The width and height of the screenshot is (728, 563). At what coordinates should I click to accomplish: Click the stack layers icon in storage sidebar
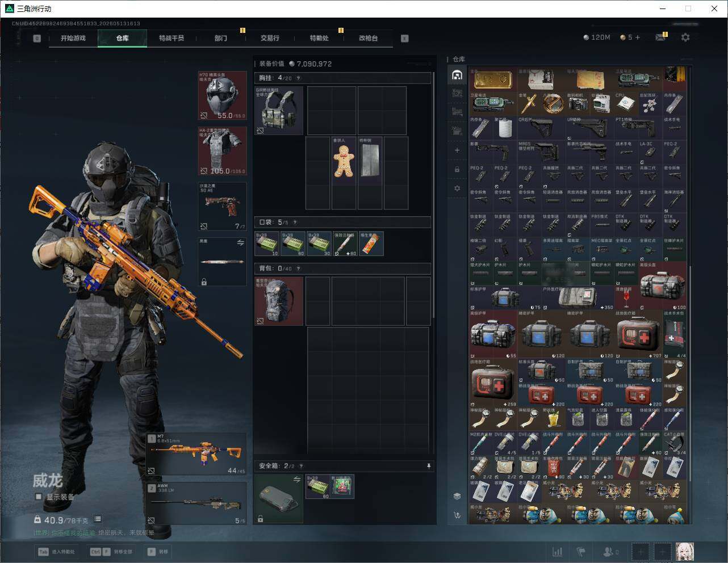point(457,496)
